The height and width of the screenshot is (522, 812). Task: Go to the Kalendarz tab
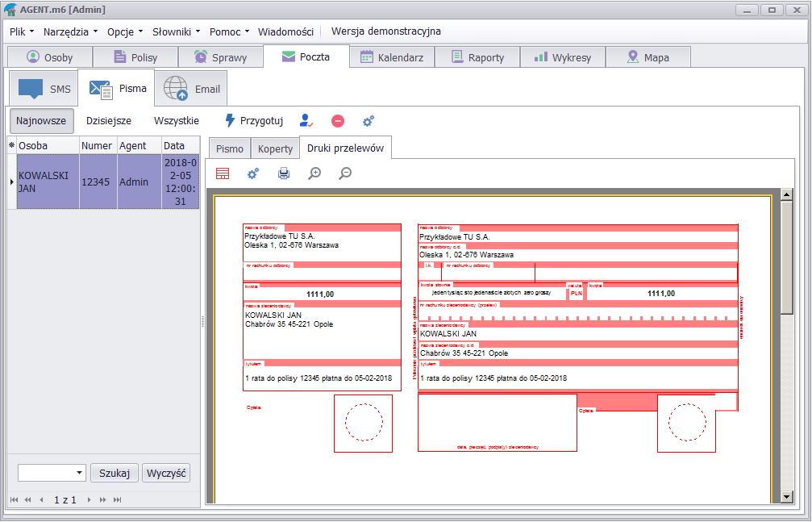[392, 57]
